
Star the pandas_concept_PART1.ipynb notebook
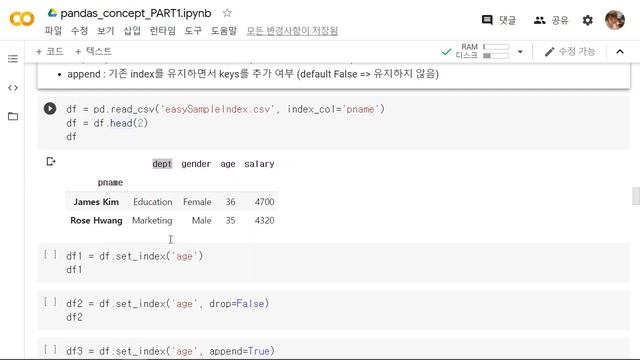(x=227, y=13)
